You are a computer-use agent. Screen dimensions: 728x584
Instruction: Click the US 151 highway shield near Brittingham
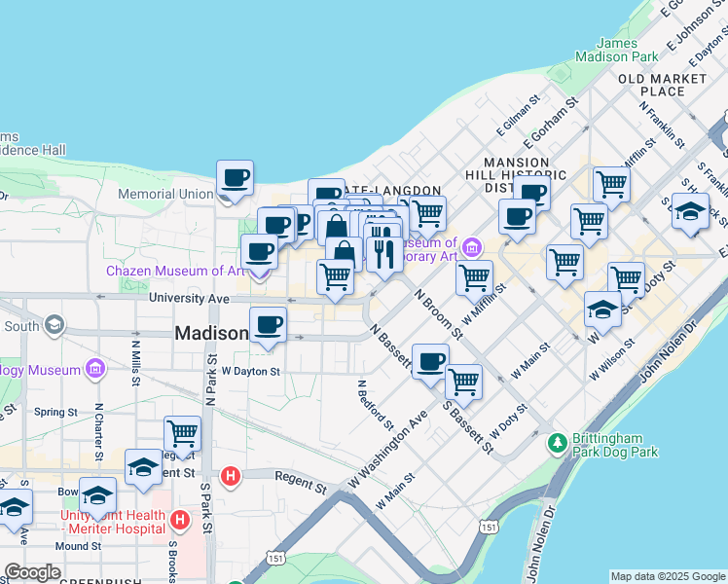(x=489, y=528)
